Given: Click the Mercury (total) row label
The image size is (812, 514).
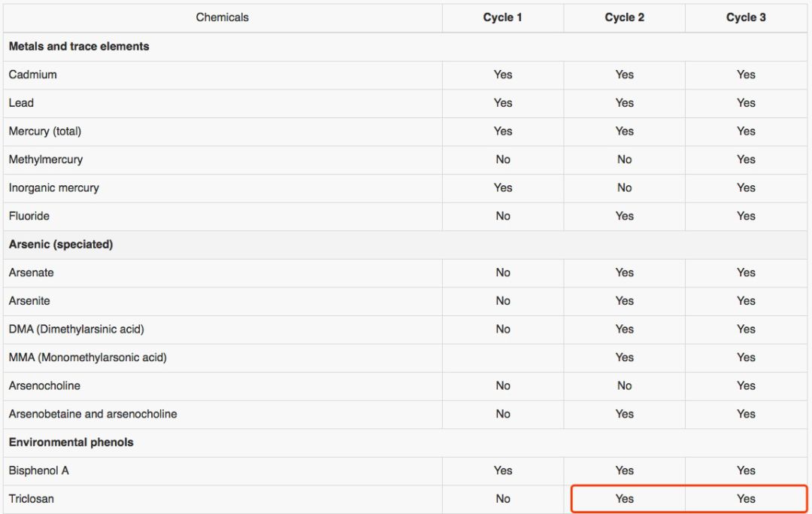Looking at the screenshot, I should [45, 131].
